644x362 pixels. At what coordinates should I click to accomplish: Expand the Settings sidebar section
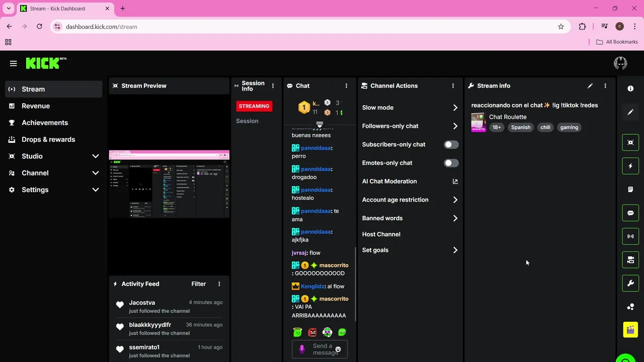(x=96, y=190)
